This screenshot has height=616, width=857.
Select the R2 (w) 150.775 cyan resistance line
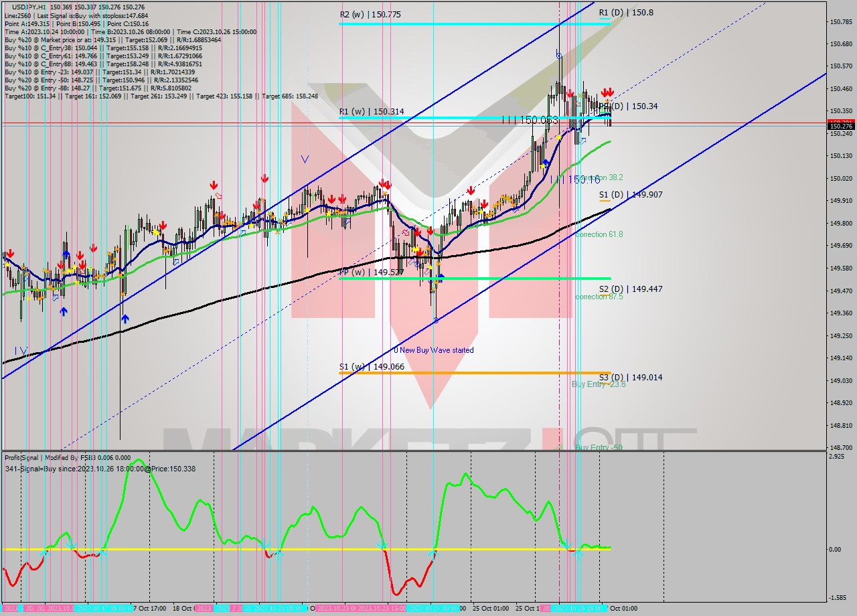[x=469, y=22]
